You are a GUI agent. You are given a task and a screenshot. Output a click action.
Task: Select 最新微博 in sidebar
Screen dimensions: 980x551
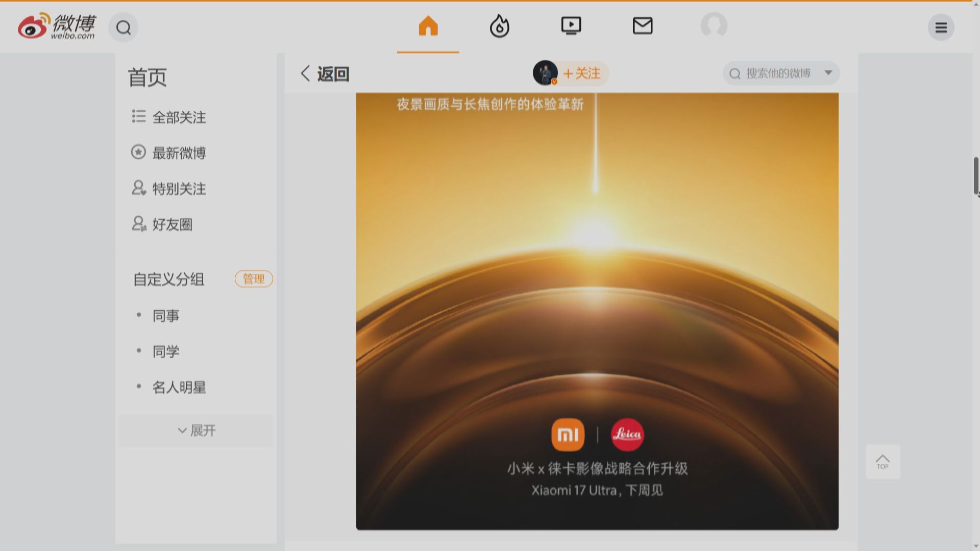pyautogui.click(x=179, y=153)
